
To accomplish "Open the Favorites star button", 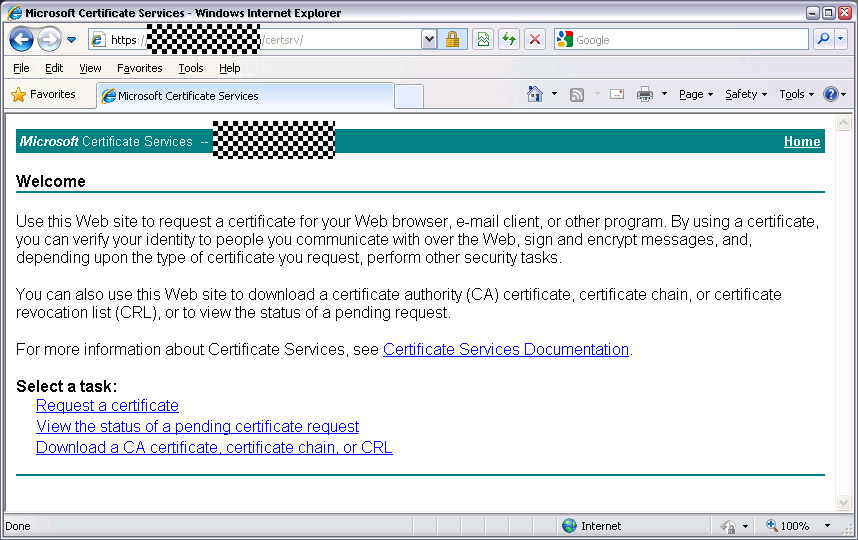I will click(43, 95).
